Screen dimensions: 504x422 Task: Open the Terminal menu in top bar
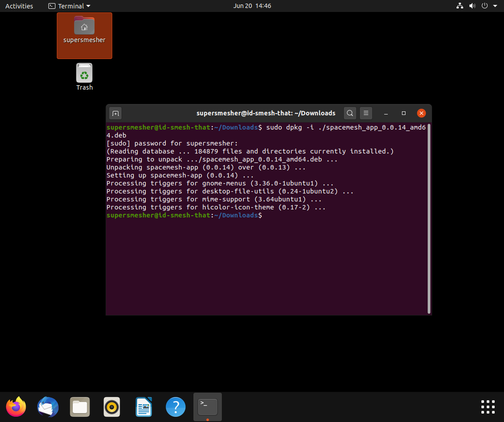(x=69, y=6)
